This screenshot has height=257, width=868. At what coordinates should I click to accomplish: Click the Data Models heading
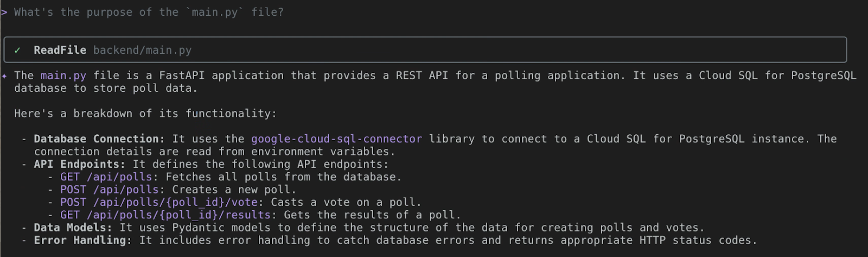tap(73, 228)
